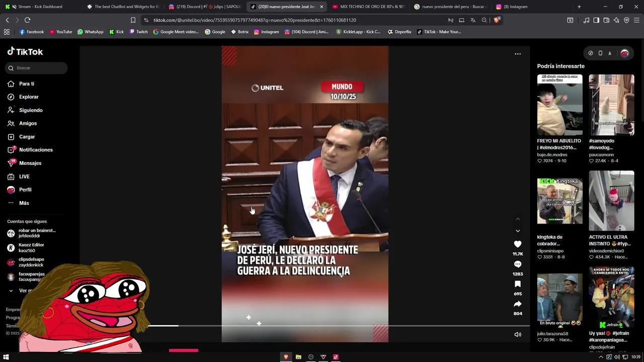The image size is (644, 362).
Task: Close the current TikTok tab
Action: tap(321, 7)
